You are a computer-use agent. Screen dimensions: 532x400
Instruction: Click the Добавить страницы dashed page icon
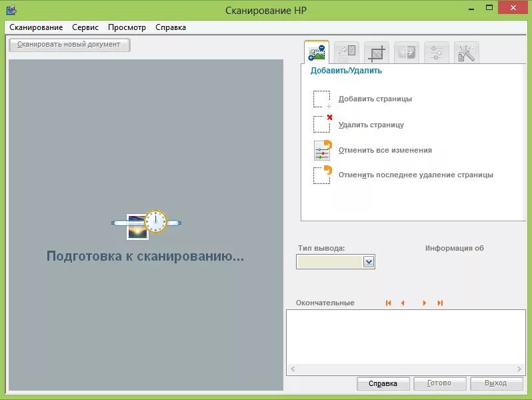pyautogui.click(x=321, y=99)
